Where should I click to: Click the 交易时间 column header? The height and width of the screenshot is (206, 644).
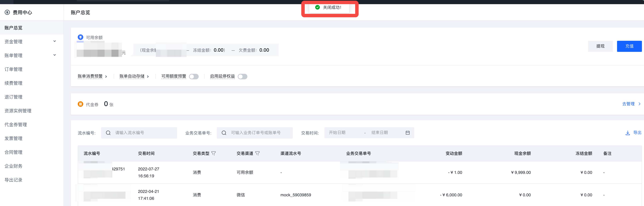click(146, 153)
